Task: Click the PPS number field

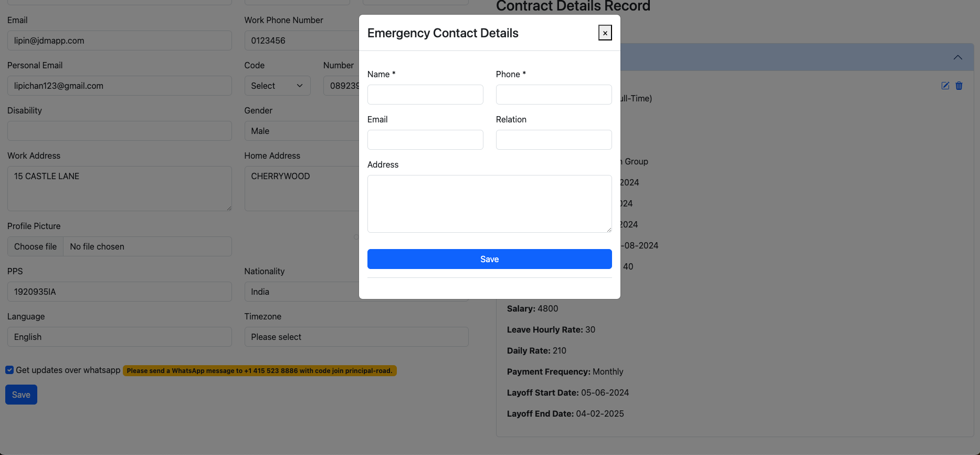Action: point(119,292)
